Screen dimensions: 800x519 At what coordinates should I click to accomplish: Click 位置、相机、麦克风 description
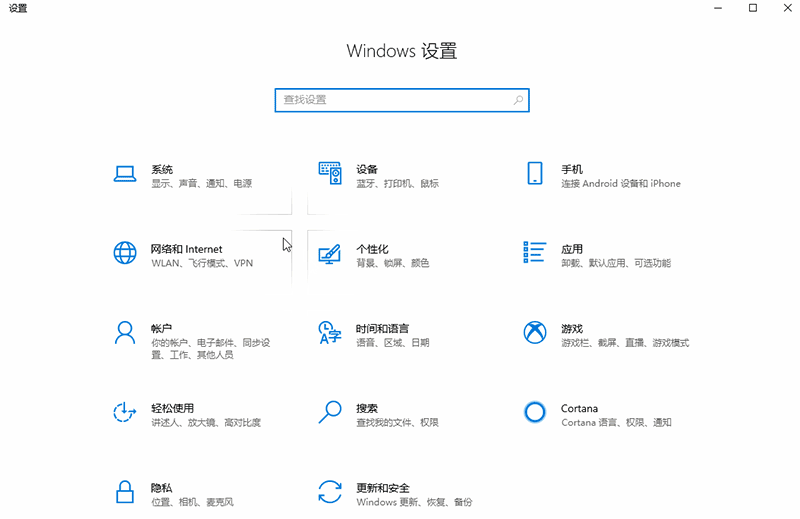[192, 502]
